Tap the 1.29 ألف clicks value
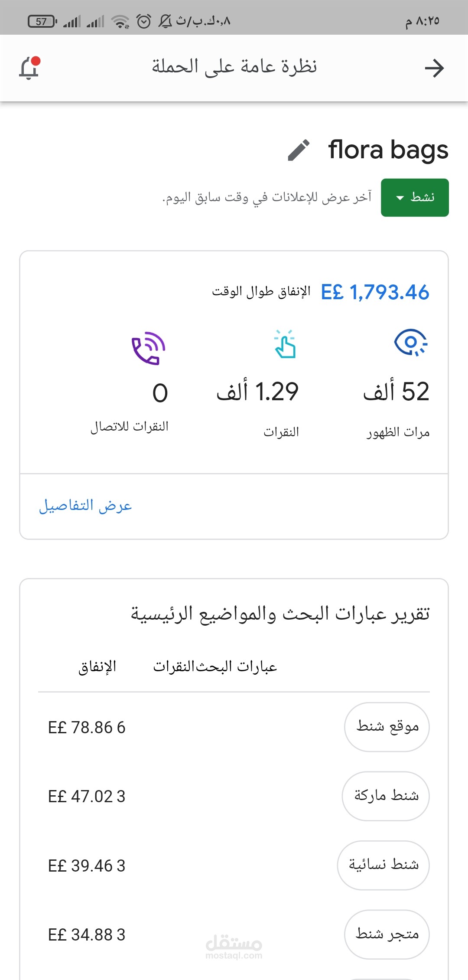 tap(257, 392)
